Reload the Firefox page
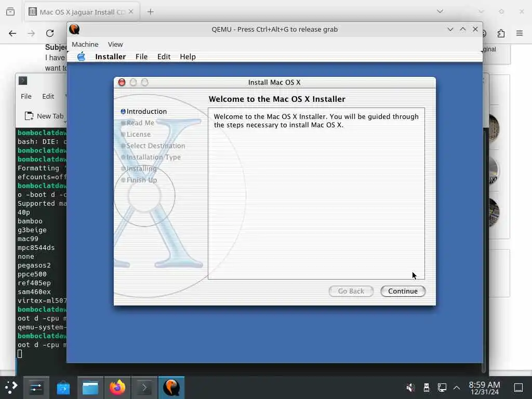532x399 pixels. pos(50,33)
